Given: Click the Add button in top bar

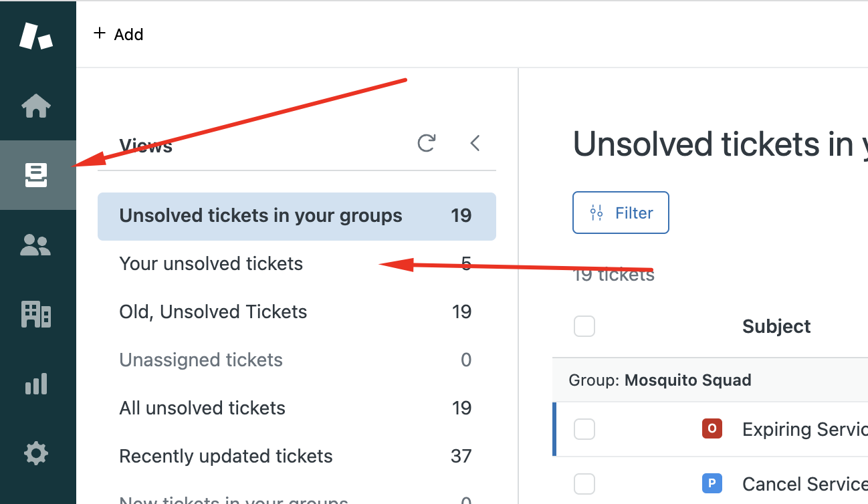Looking at the screenshot, I should (118, 34).
